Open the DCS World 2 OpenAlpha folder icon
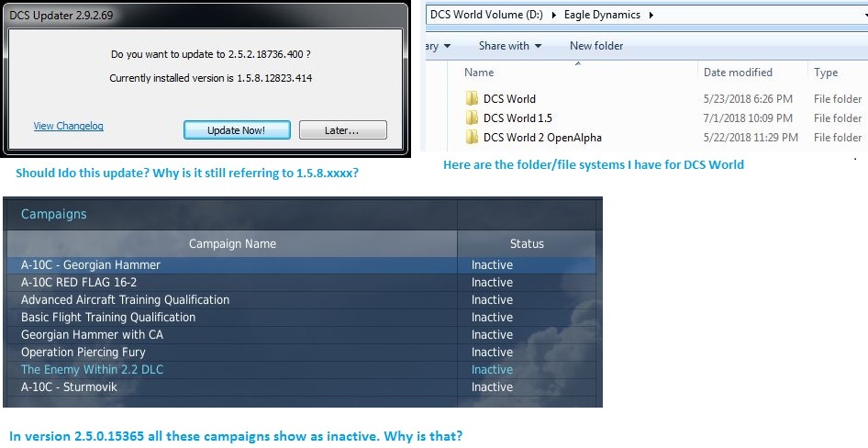The image size is (868, 448). point(472,138)
